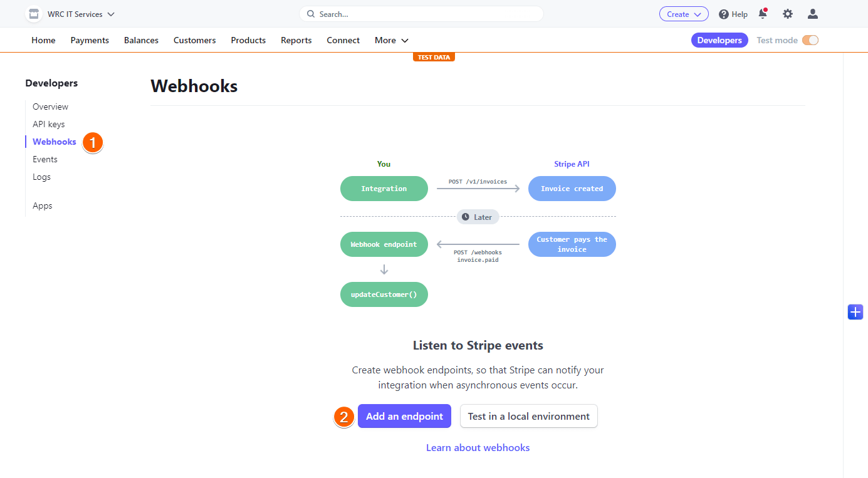
Task: Click the invoice.paid label
Action: click(x=478, y=260)
